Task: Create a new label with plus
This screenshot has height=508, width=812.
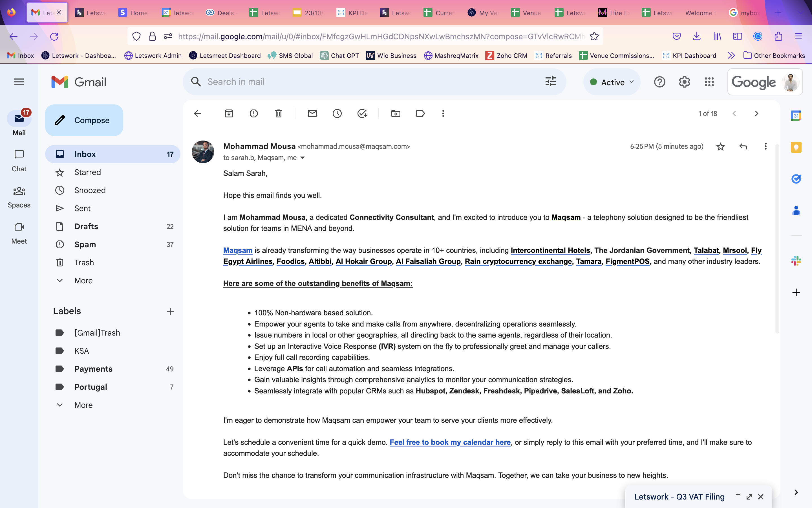Action: point(170,311)
